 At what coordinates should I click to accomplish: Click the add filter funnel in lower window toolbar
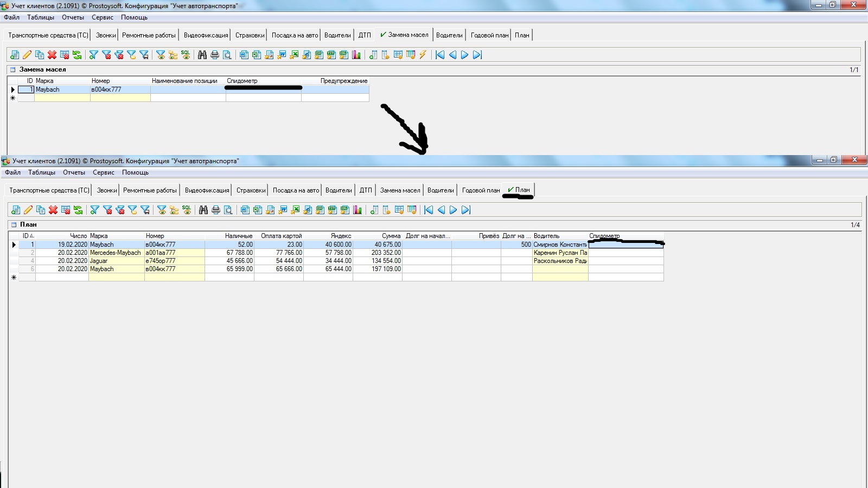tap(95, 210)
